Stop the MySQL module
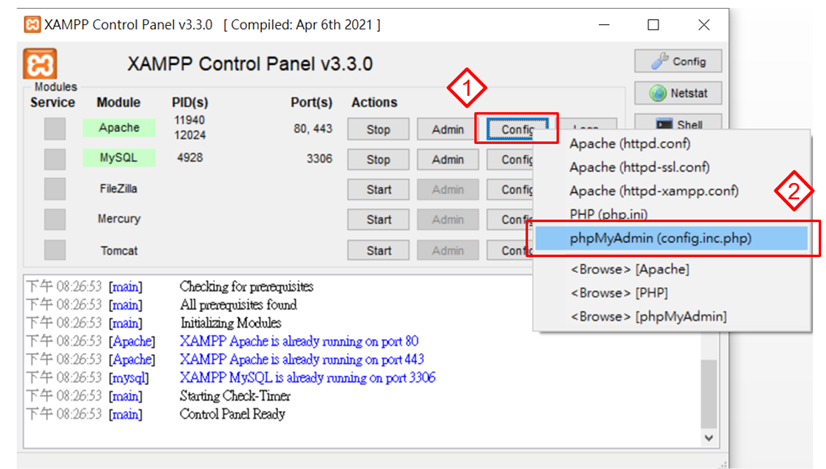The image size is (826, 469). 378,159
